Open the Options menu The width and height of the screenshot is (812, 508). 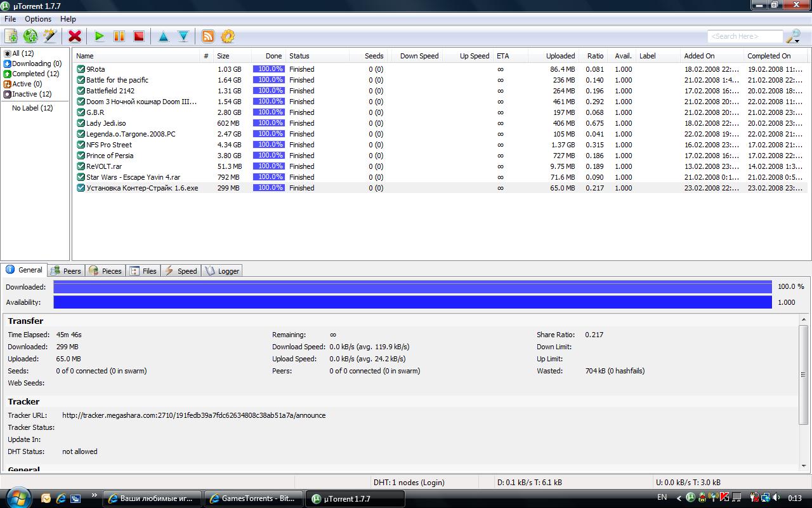(x=38, y=19)
